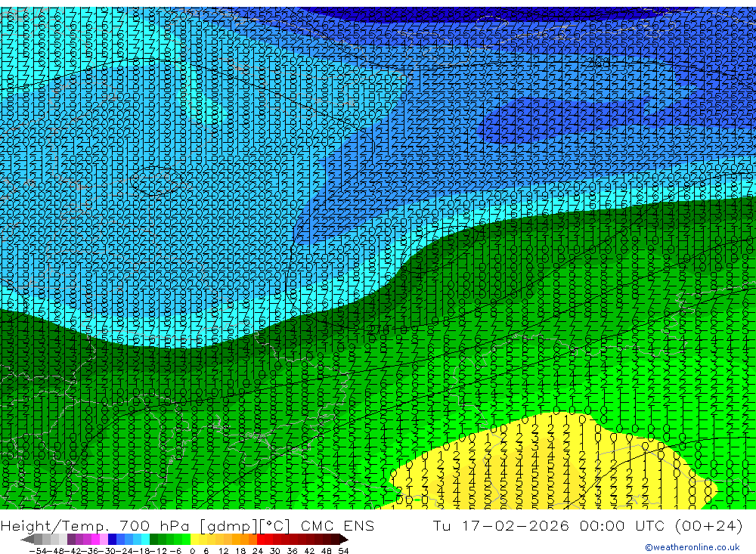Click the dark navy blue legend swatch at -30
The image size is (756, 554).
click(112, 539)
